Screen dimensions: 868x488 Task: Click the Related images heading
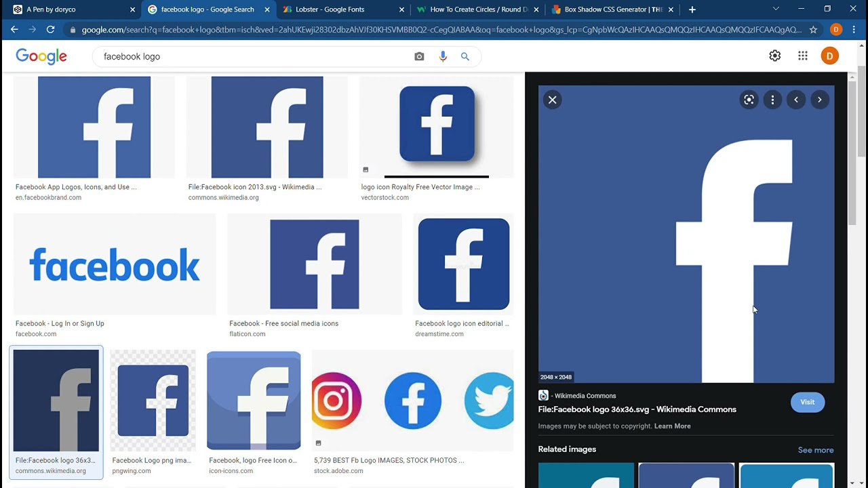point(567,449)
